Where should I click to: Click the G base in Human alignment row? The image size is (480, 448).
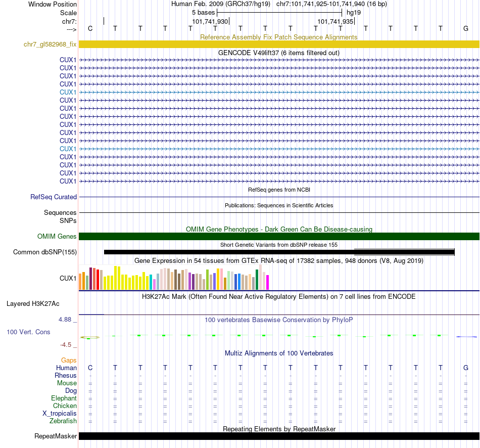[x=466, y=368]
